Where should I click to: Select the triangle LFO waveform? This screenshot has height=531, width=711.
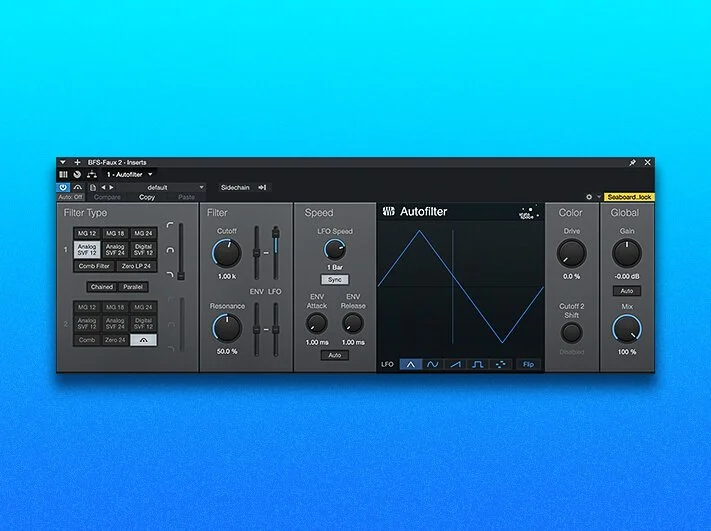pos(410,364)
